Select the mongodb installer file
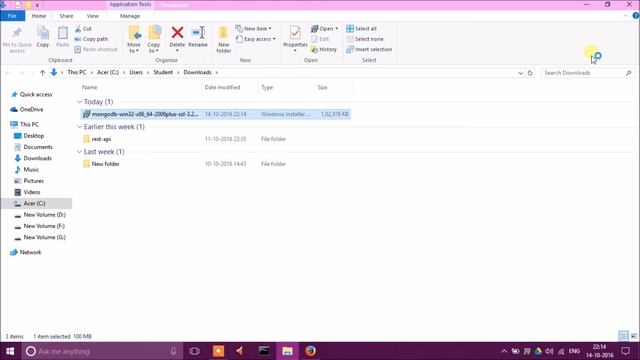Screen dimensions: 640x360 [x=216, y=114]
